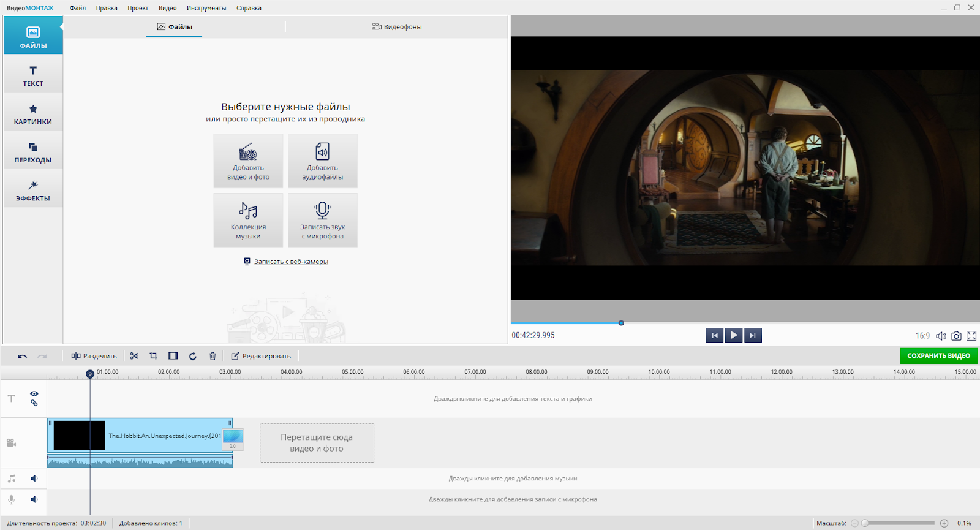Click the rotate clip icon
Viewport: 980px width, 530px height.
pyautogui.click(x=193, y=356)
